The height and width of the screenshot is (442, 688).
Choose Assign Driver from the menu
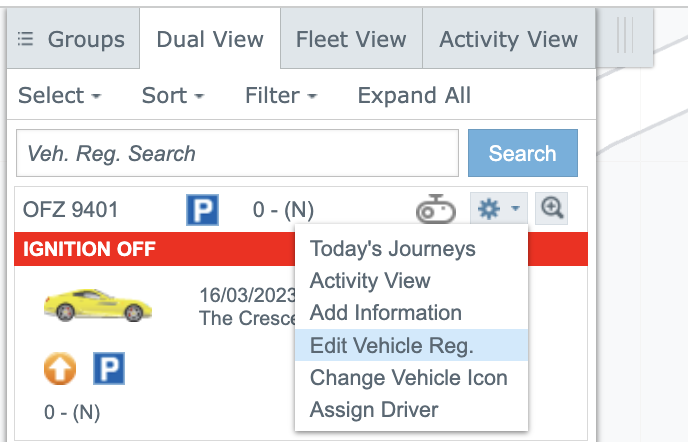[x=373, y=410]
